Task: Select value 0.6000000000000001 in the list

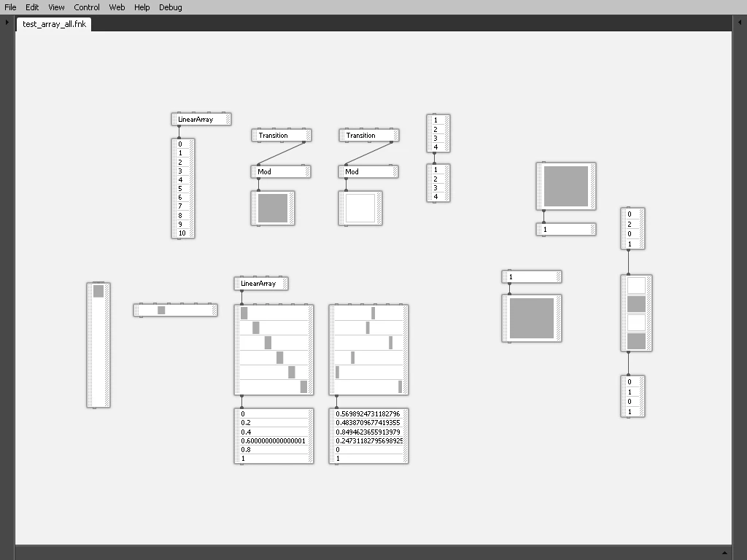Action: 274,441
